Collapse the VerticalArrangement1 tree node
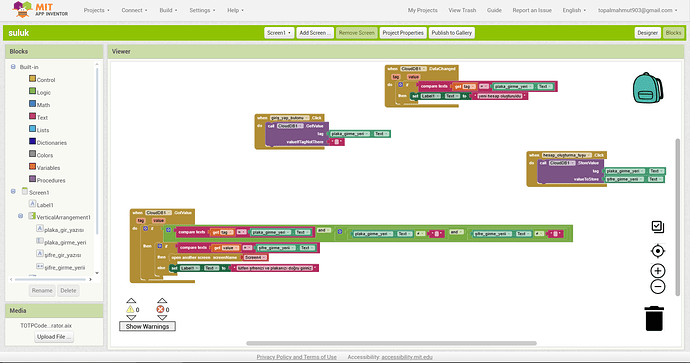The width and height of the screenshot is (690, 363). pyautogui.click(x=20, y=216)
